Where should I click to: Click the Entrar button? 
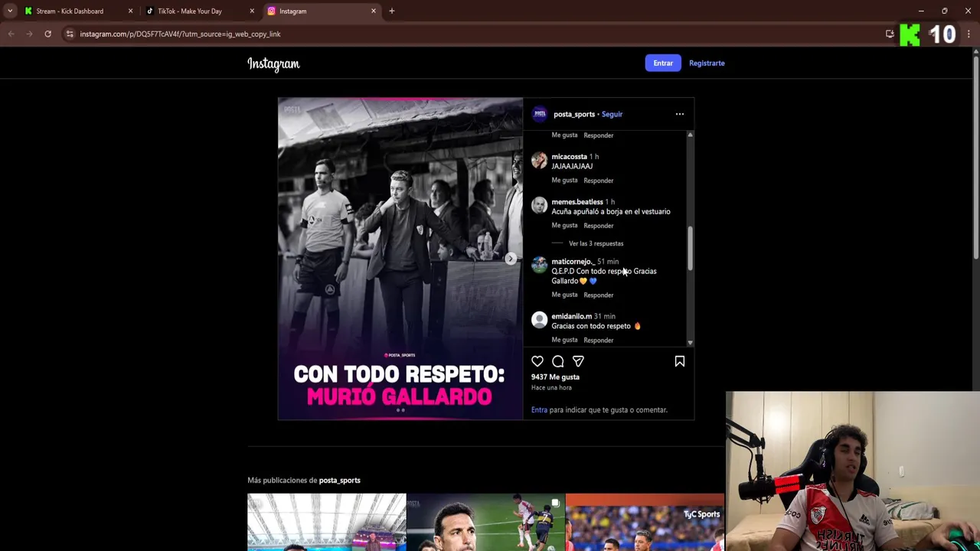click(663, 63)
